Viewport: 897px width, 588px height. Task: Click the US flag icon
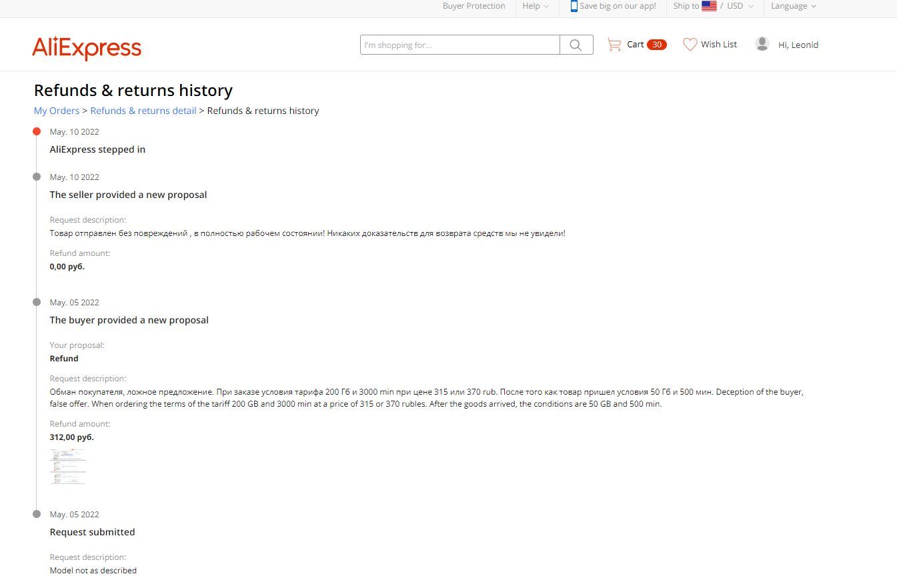tap(709, 6)
